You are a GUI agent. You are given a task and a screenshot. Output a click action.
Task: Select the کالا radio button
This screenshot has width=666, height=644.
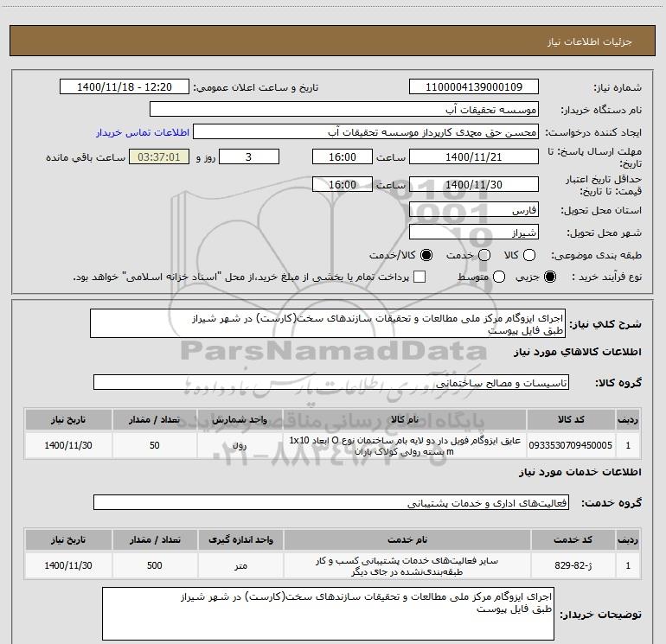point(529,255)
